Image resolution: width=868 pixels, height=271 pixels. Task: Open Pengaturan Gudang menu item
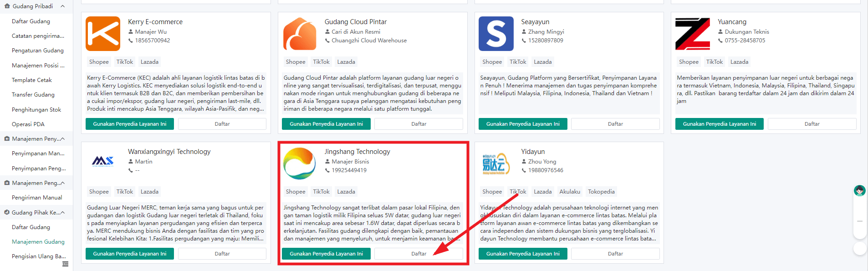38,51
